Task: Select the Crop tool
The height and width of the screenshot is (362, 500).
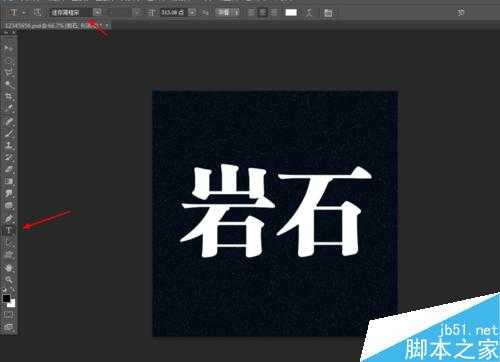Action: click(x=9, y=97)
